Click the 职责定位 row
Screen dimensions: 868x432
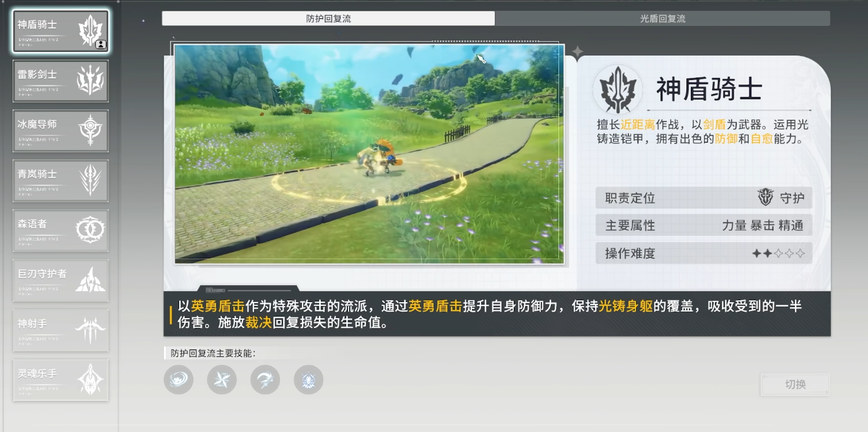pos(703,198)
